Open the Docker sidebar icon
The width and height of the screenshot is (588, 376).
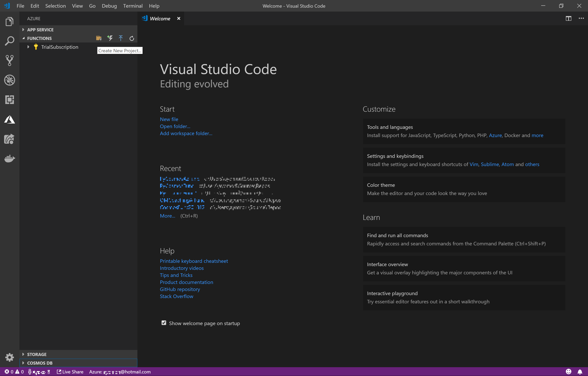tap(10, 159)
